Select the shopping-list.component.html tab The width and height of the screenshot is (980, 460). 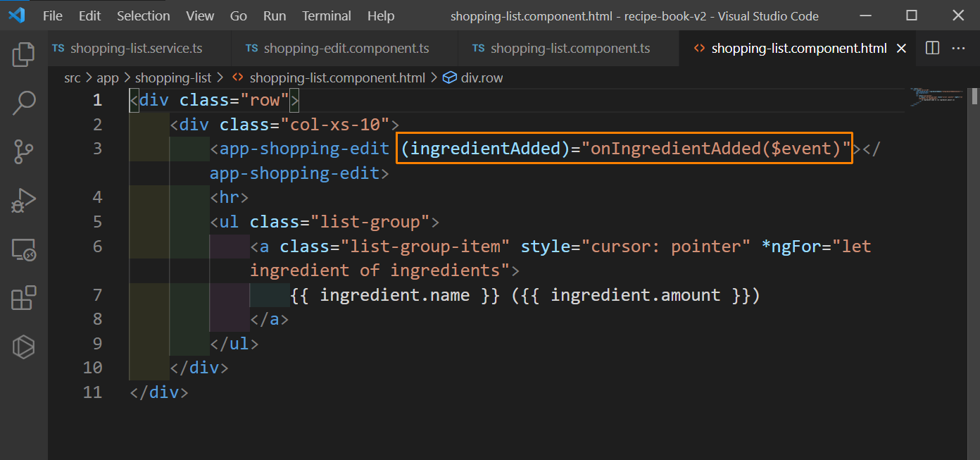[x=798, y=49]
